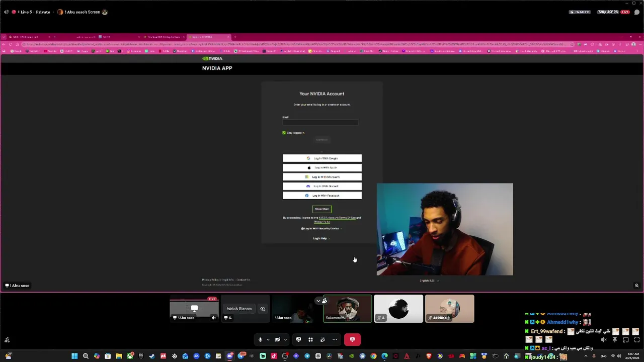Viewport: 644px width, 362px height.
Task: Expand Log In With Security Device
Action: click(321, 229)
